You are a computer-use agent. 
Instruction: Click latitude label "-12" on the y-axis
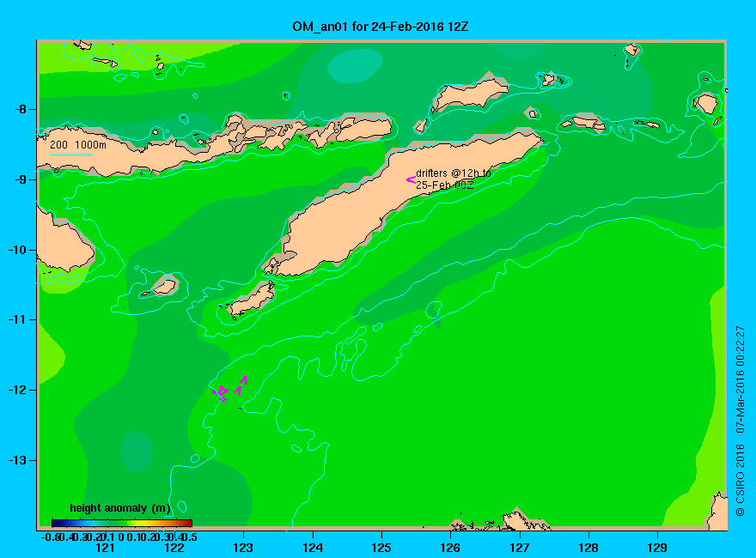pos(17,390)
